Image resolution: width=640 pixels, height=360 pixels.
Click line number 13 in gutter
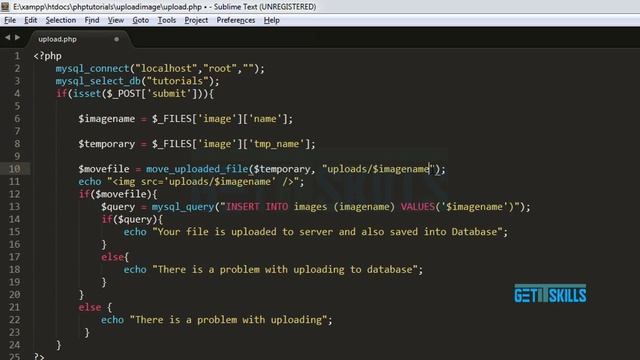(x=14, y=207)
